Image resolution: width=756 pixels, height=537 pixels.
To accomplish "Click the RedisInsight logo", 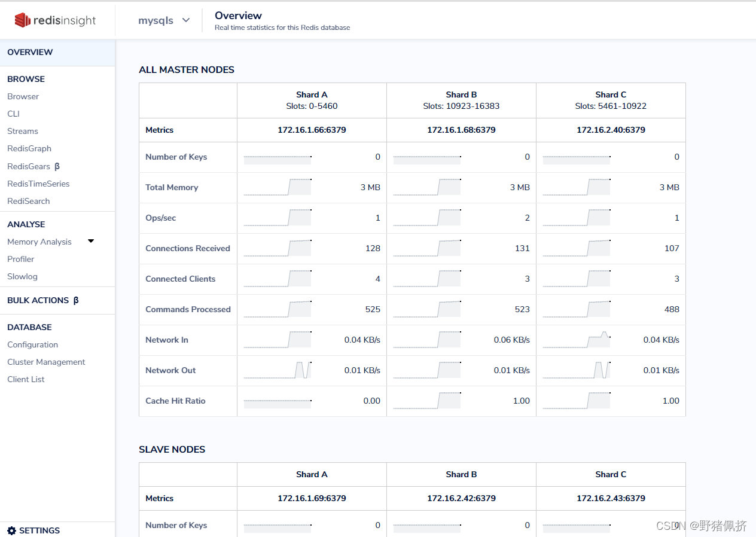I will point(55,20).
